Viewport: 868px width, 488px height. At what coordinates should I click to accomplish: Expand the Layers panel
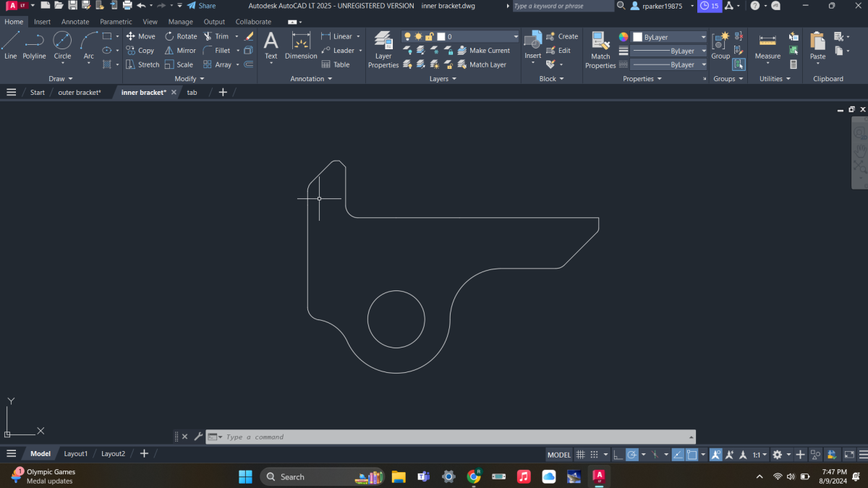pyautogui.click(x=443, y=78)
